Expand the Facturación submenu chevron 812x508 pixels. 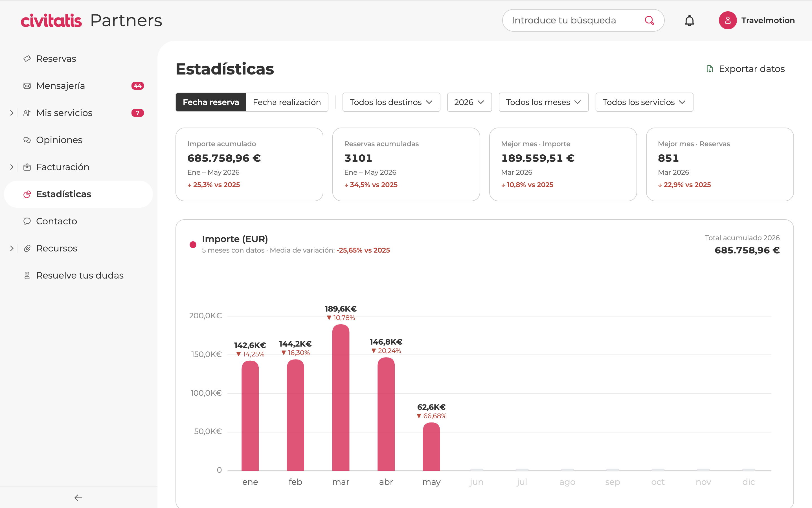[12, 167]
